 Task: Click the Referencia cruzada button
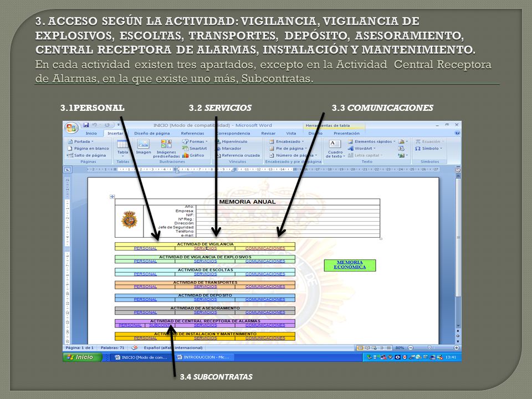point(238,155)
